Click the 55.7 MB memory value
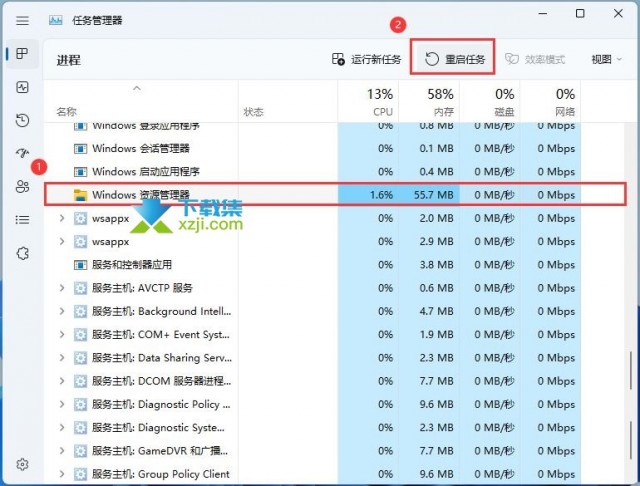640x486 pixels. tap(433, 195)
